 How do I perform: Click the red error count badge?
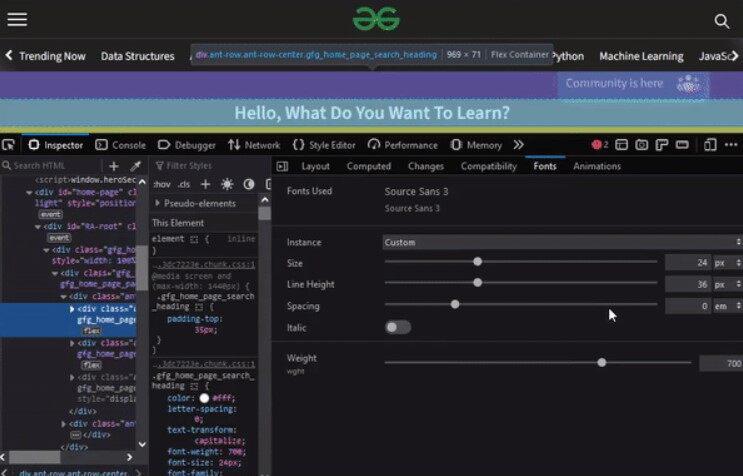click(599, 144)
